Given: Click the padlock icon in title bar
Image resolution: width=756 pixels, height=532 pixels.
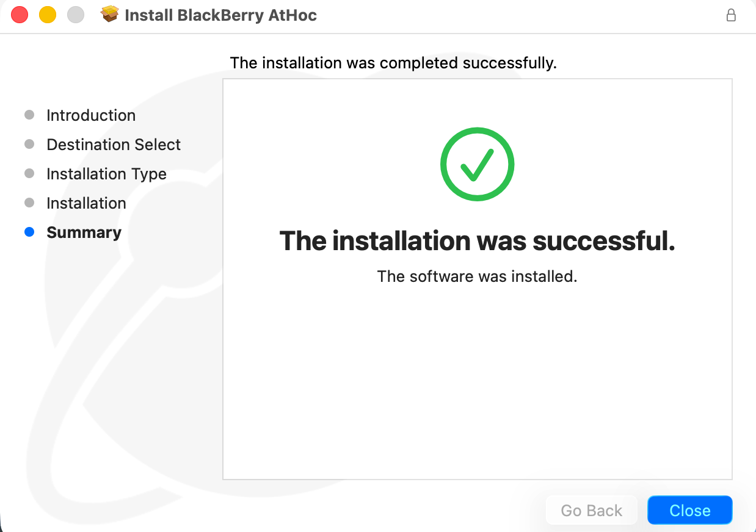Looking at the screenshot, I should click(731, 15).
